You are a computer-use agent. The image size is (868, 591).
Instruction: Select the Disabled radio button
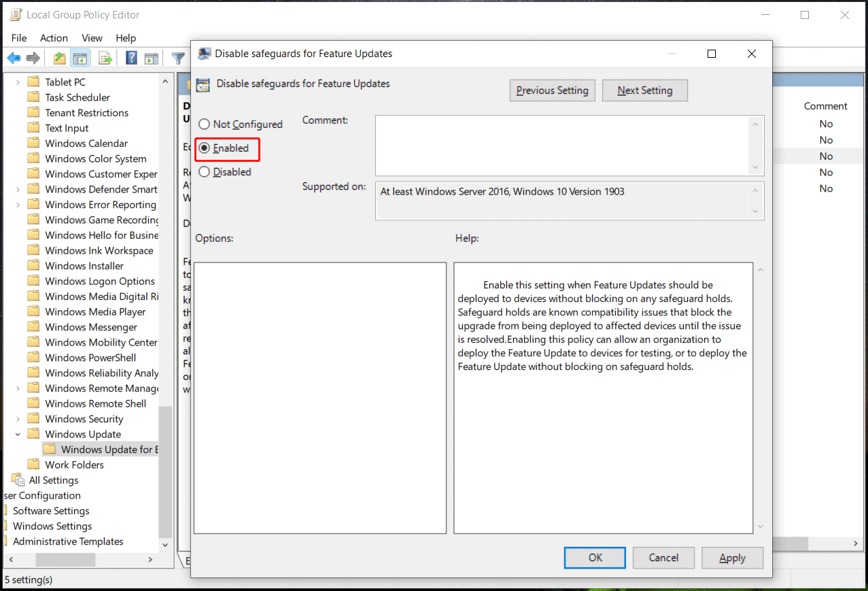click(204, 172)
